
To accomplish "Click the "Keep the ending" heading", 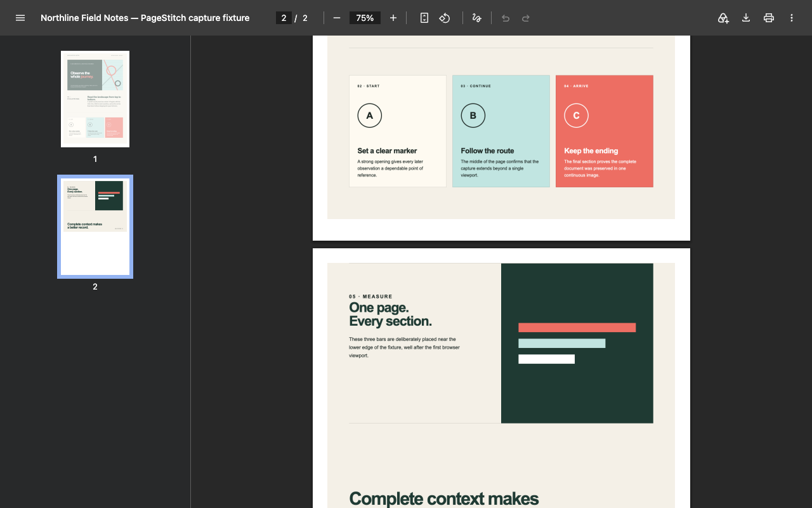I will click(x=591, y=151).
